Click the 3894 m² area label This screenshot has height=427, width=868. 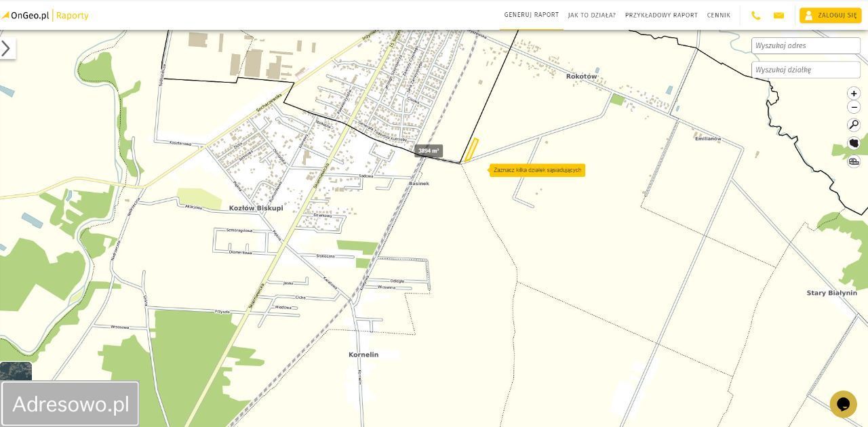tap(429, 151)
